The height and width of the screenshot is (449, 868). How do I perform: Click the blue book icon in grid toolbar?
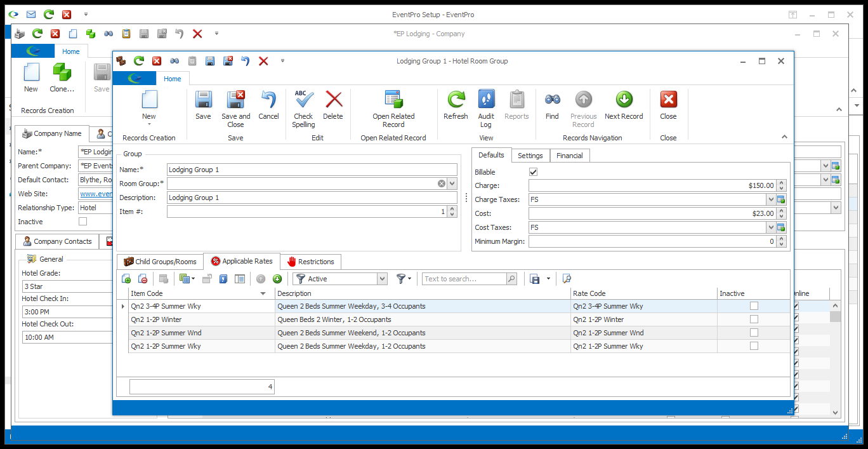(223, 279)
